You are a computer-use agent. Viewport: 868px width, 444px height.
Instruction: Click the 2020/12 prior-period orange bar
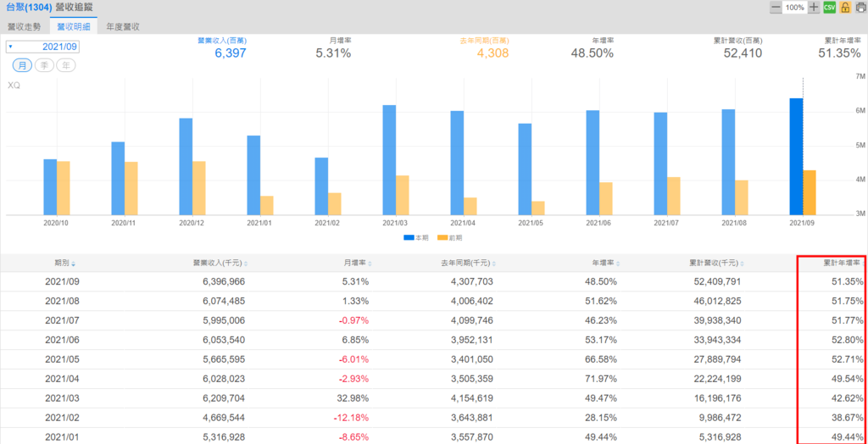[x=199, y=188]
